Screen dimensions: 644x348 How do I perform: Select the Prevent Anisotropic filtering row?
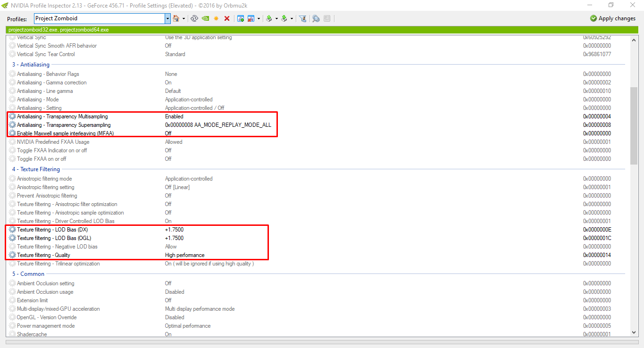[317, 196]
